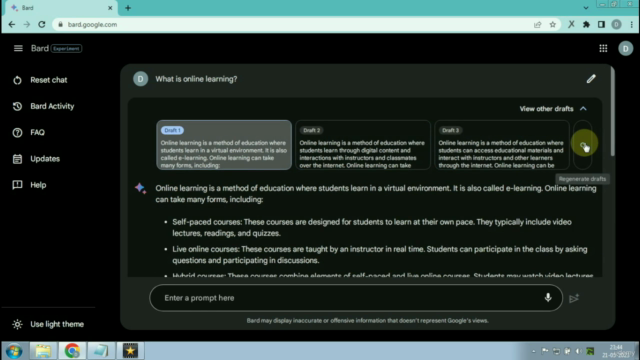This screenshot has width=640, height=360.
Task: Click the Reset chat label
Action: click(49, 80)
